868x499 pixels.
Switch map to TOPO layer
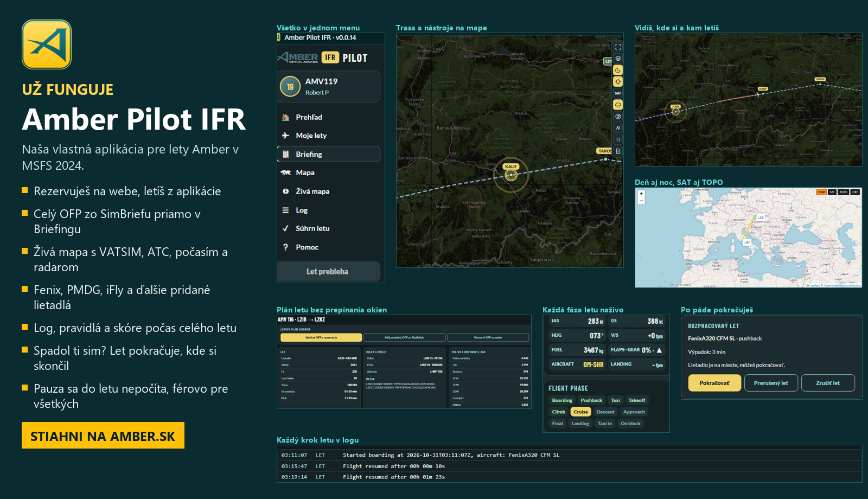(844, 192)
